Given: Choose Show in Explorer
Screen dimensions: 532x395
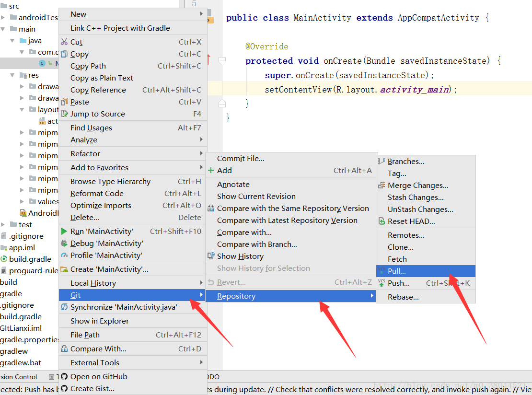Looking at the screenshot, I should [133, 321].
